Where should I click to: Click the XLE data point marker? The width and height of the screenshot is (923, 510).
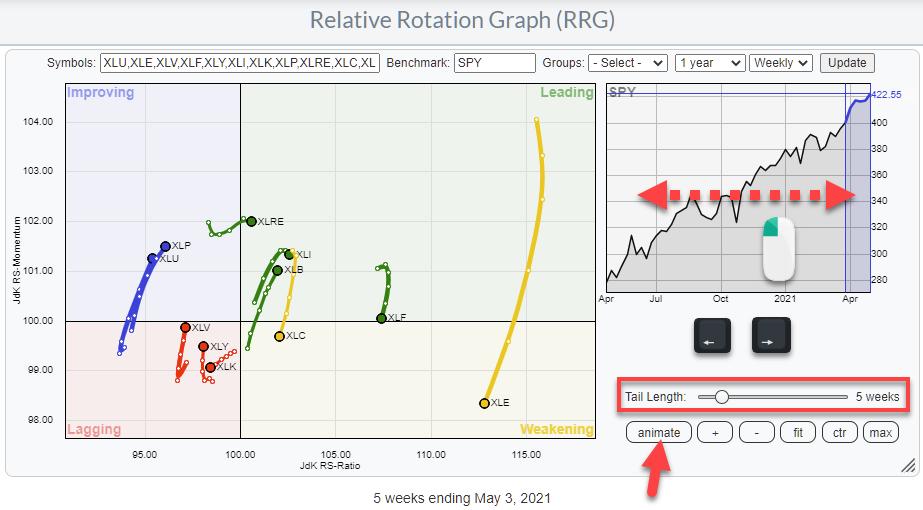pos(484,403)
